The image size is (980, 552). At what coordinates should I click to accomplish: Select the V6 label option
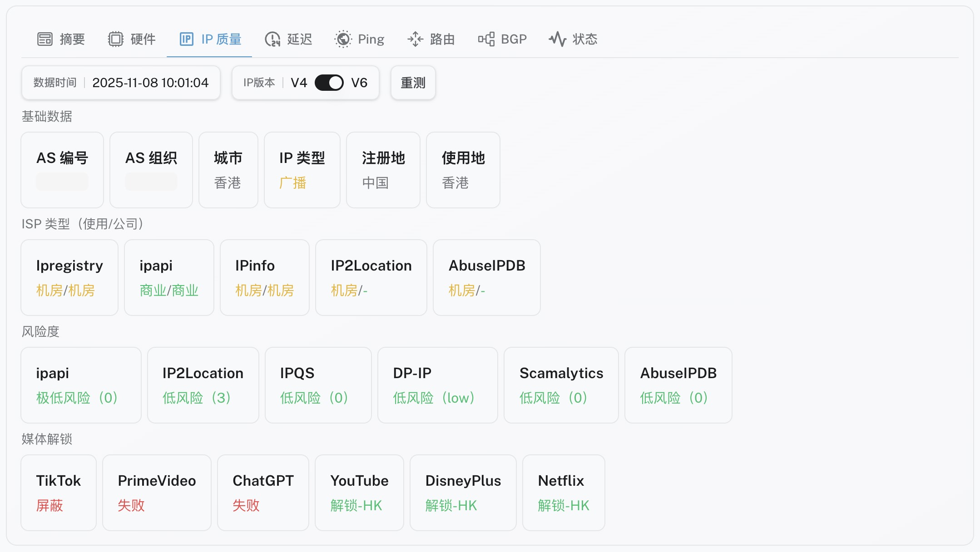pyautogui.click(x=359, y=83)
